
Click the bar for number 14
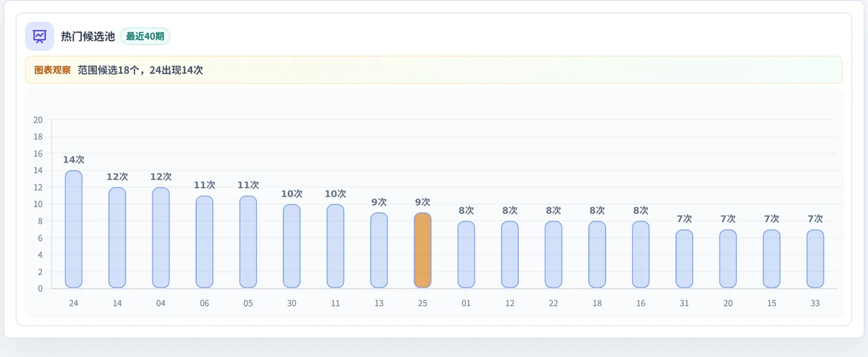pyautogui.click(x=117, y=238)
